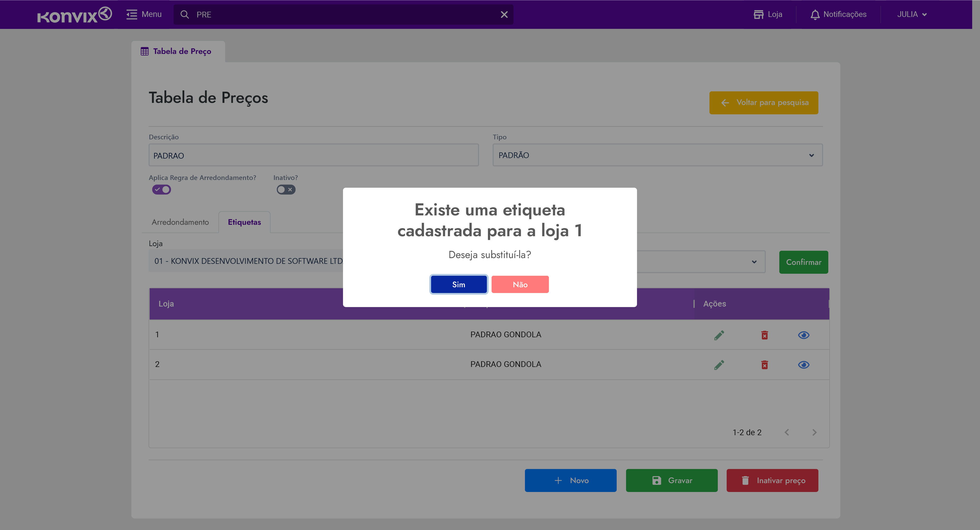Clear the search field with the X icon

click(504, 14)
